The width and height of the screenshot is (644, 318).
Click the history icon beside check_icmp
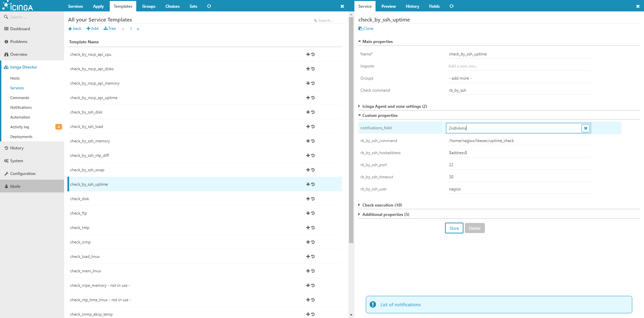[x=313, y=242]
